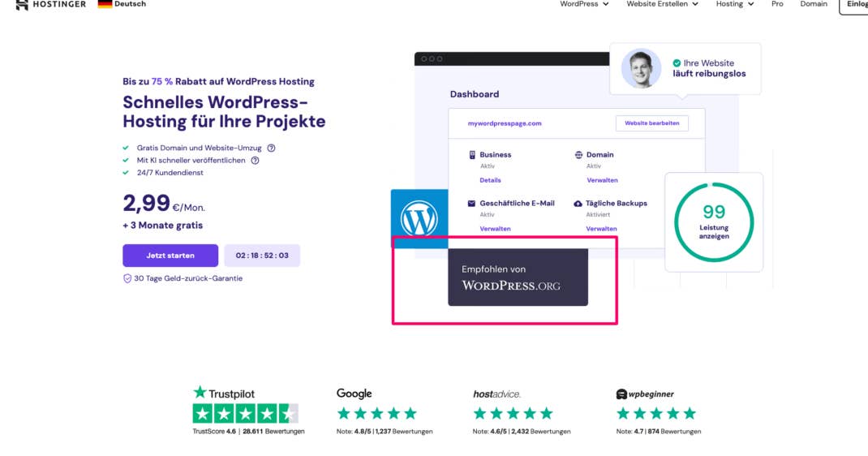Click the 24/7 Kundendienst text
The width and height of the screenshot is (868, 456).
click(170, 173)
